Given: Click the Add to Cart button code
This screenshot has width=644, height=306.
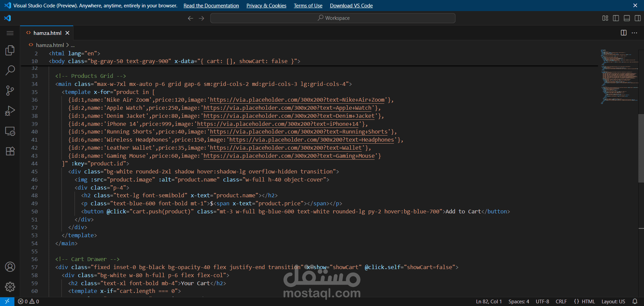Looking at the screenshot, I should (x=296, y=211).
